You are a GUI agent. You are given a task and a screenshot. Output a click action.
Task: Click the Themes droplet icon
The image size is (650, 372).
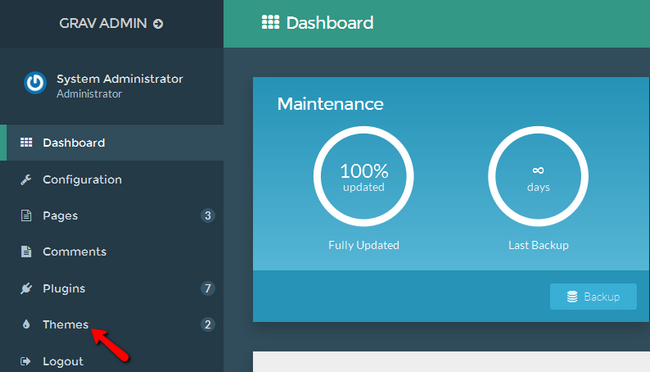[x=26, y=324]
